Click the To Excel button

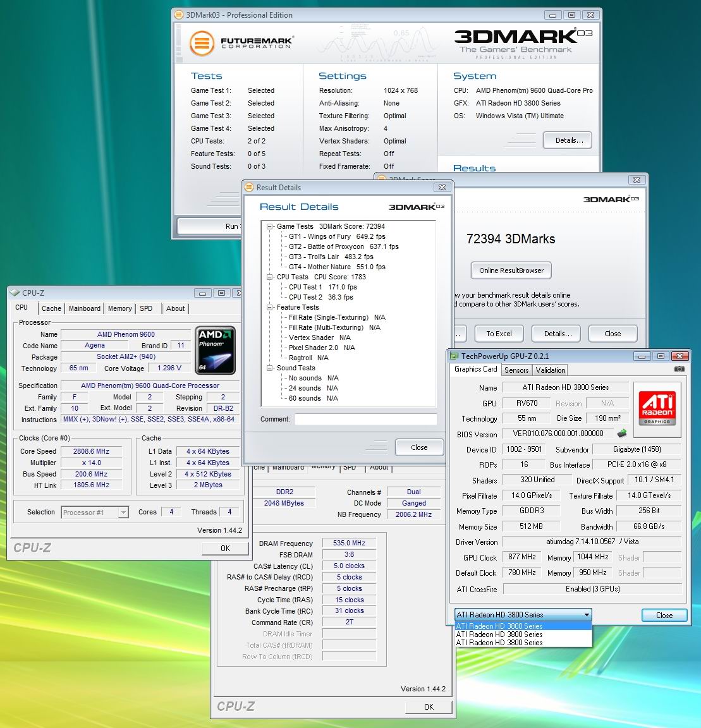tap(499, 334)
